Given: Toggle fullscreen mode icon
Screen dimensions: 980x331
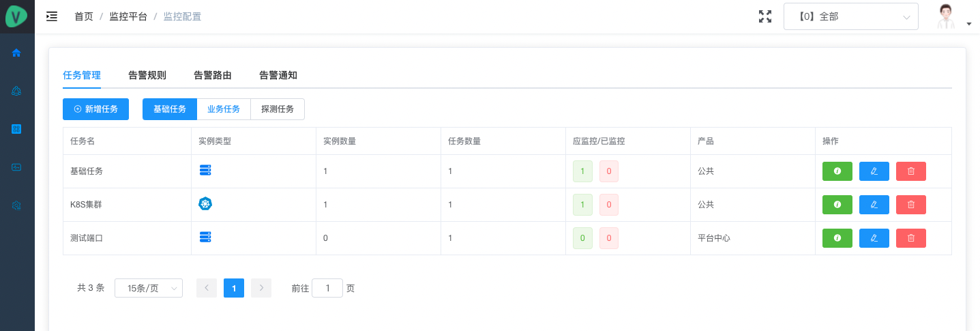Looking at the screenshot, I should coord(765,16).
